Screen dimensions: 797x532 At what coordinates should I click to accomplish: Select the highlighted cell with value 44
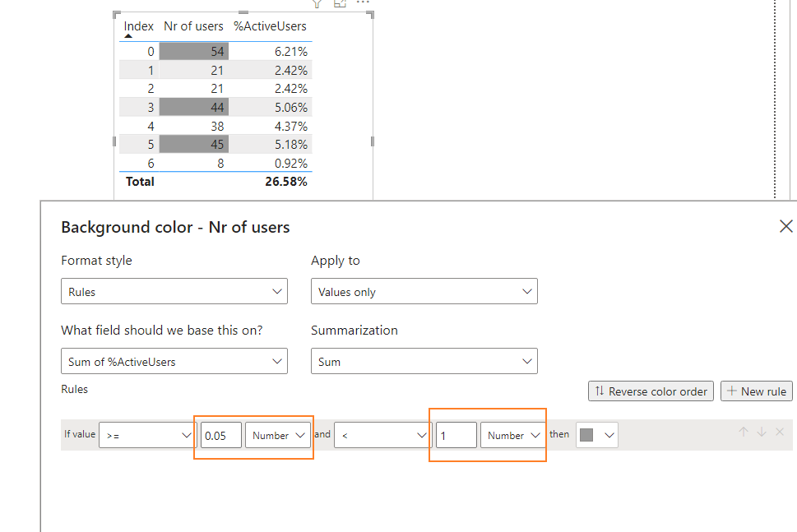(x=193, y=107)
